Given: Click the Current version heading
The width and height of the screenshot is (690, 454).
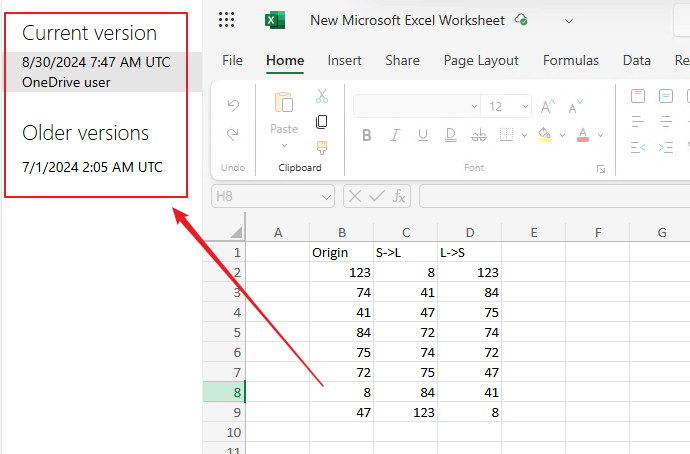Looking at the screenshot, I should 89,33.
